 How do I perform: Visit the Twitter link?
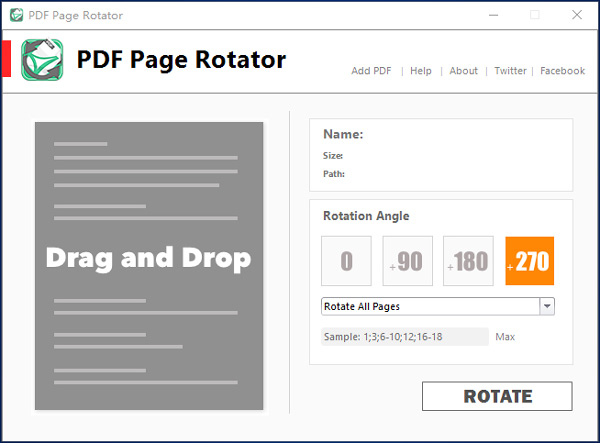coord(510,71)
